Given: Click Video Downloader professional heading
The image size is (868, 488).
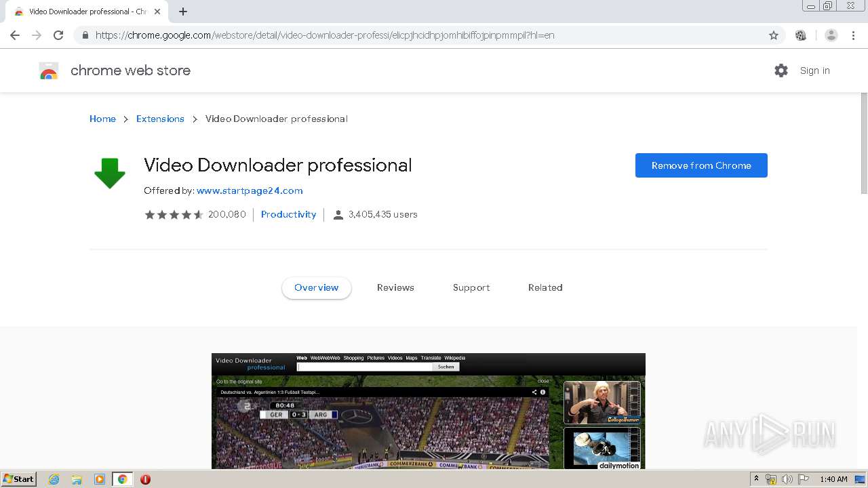Looking at the screenshot, I should 278,165.
